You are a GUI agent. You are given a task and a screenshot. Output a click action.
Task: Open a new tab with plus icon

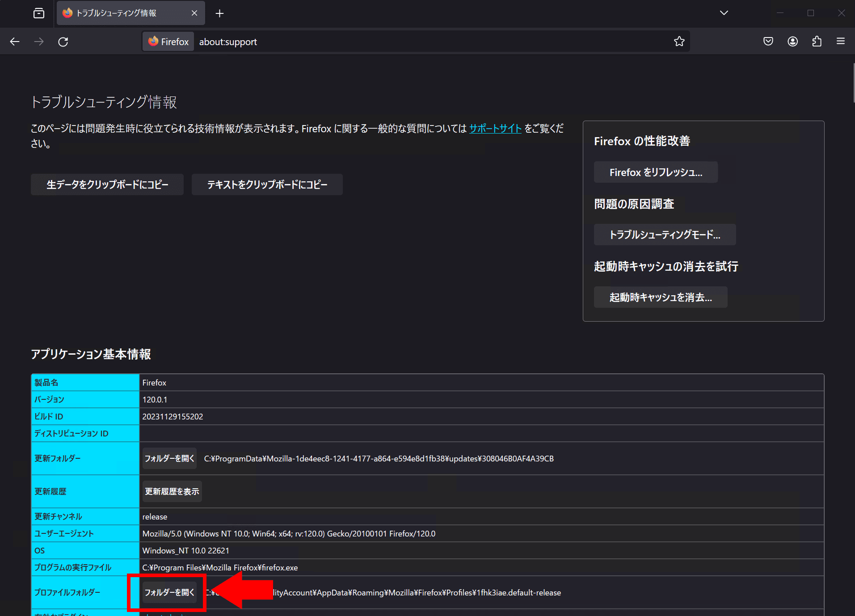[x=219, y=13]
